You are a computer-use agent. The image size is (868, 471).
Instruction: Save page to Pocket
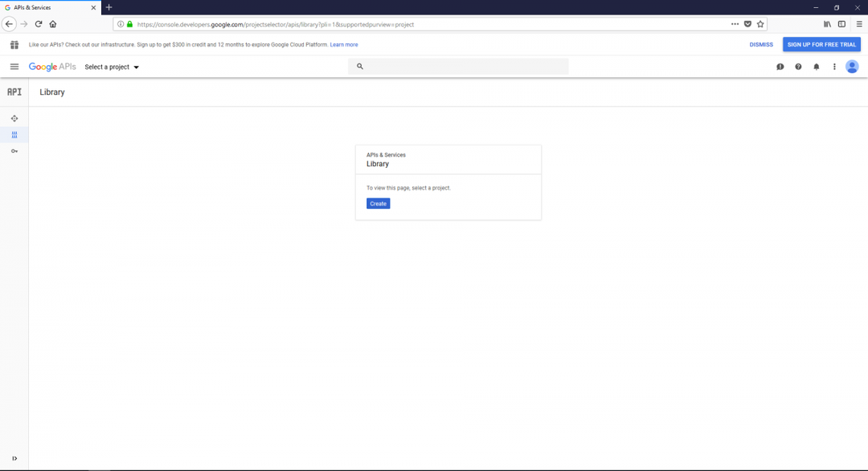[747, 24]
